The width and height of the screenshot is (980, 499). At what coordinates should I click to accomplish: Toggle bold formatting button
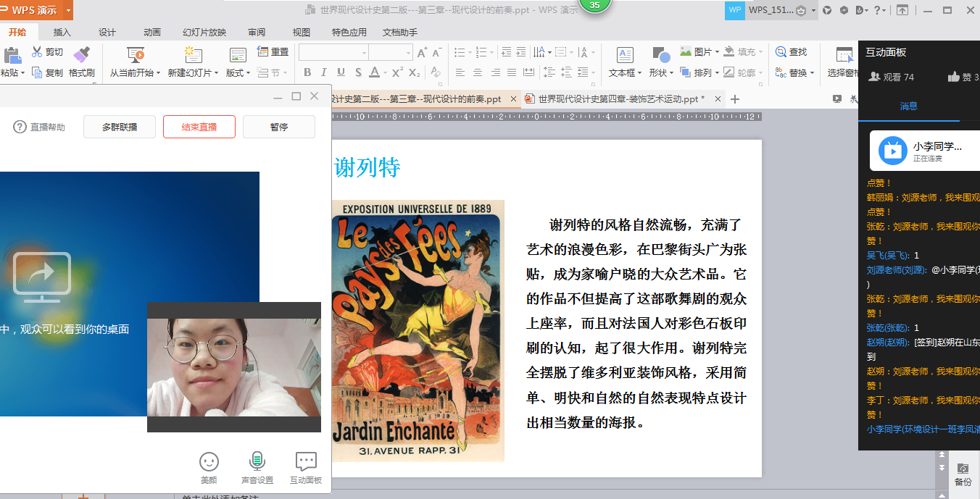(x=307, y=72)
